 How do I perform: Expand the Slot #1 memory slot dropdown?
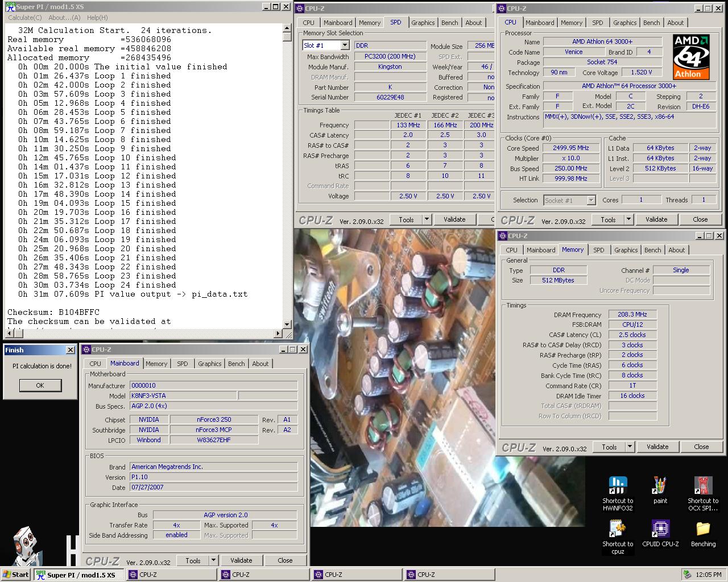[x=345, y=45]
